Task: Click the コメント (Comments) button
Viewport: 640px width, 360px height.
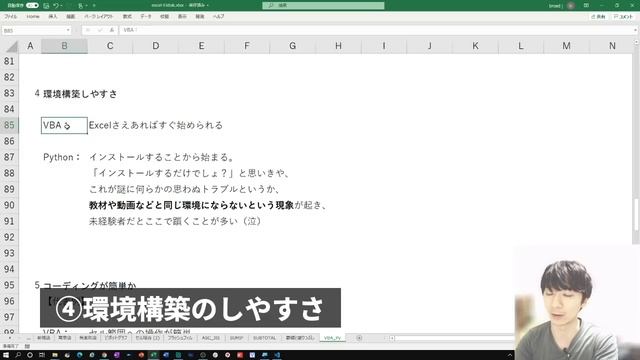Action: coord(623,17)
